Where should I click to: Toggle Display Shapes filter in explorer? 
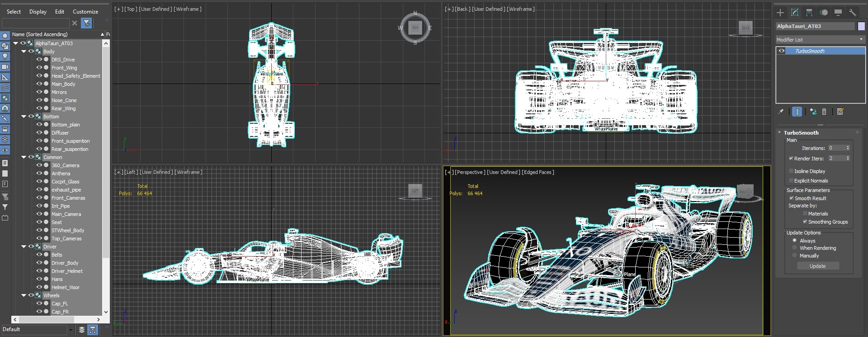(5, 46)
